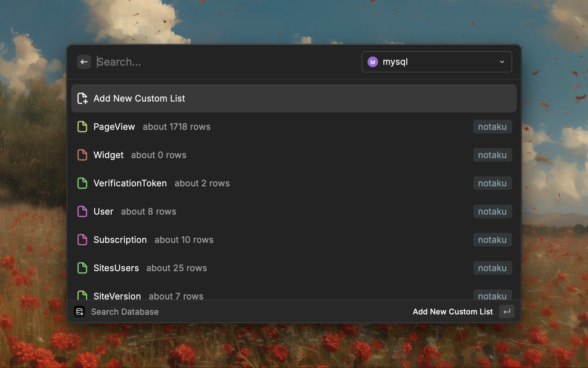Click the Widget table icon
The width and height of the screenshot is (588, 368).
[82, 154]
